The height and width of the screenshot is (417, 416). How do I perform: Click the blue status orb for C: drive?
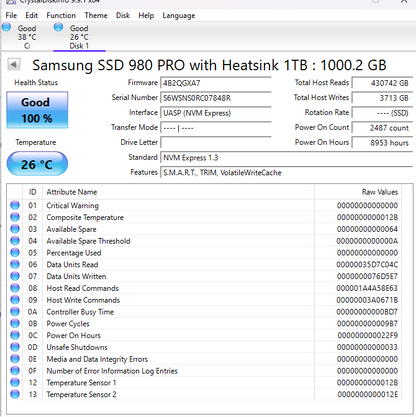pos(6,27)
